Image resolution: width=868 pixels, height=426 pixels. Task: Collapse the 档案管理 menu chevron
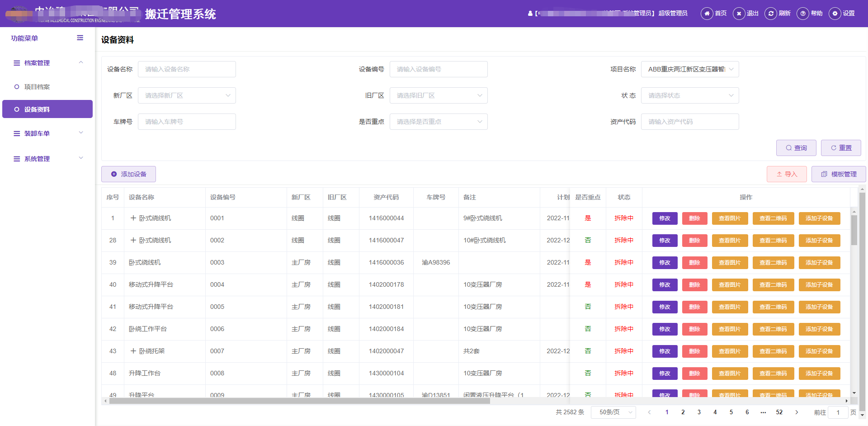click(81, 62)
